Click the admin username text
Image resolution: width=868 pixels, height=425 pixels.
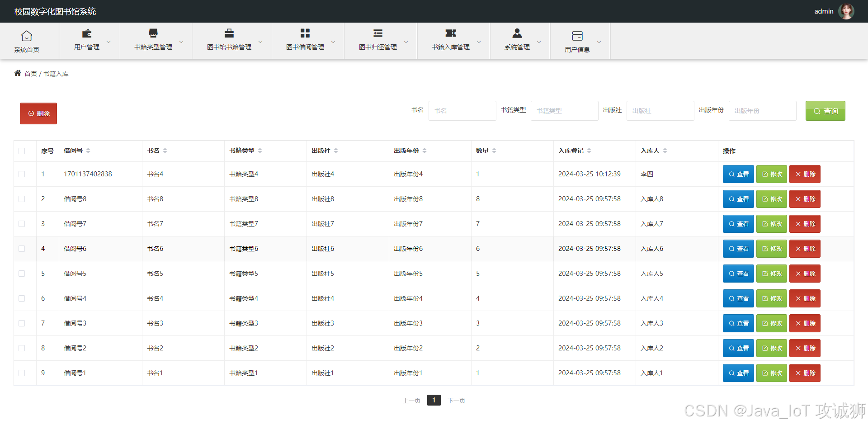(824, 11)
